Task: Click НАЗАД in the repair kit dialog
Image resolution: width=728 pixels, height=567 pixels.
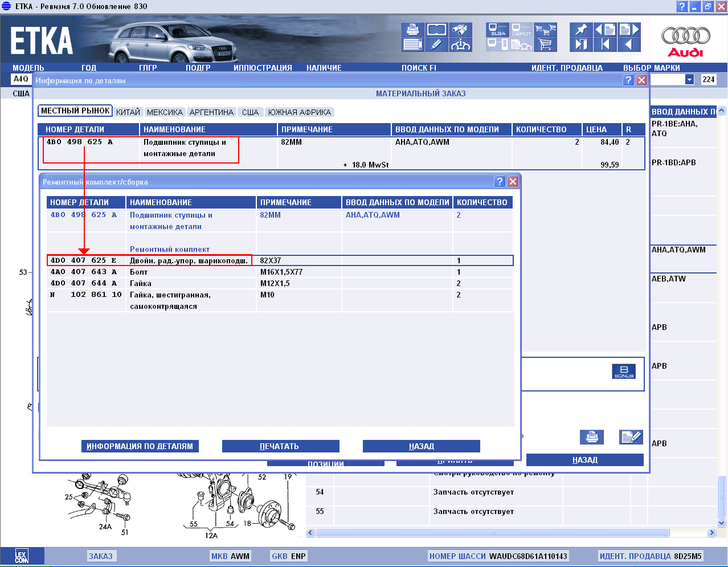Action: [x=422, y=446]
